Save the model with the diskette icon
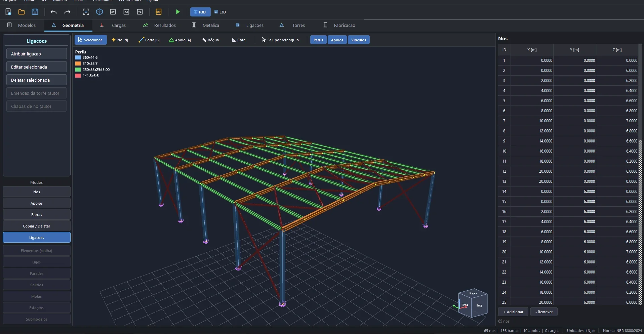The height and width of the screenshot is (334, 644). (x=35, y=12)
